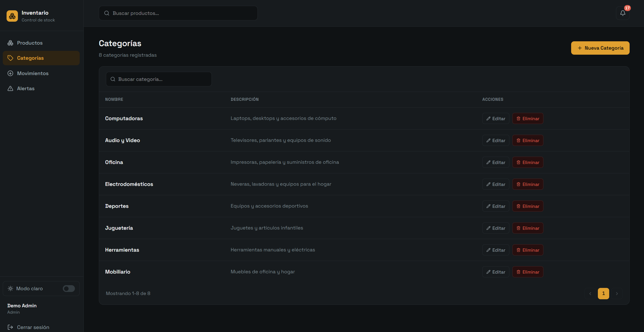Open the notifications bell icon
This screenshot has height=332, width=644.
click(x=623, y=13)
